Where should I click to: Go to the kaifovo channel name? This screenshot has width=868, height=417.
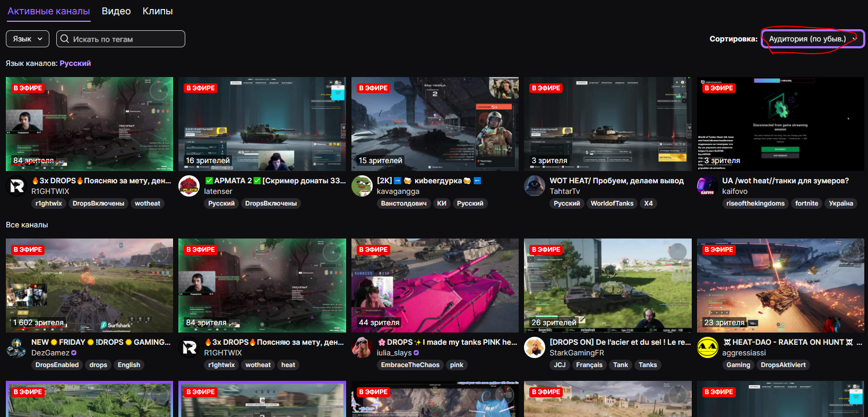(x=735, y=191)
